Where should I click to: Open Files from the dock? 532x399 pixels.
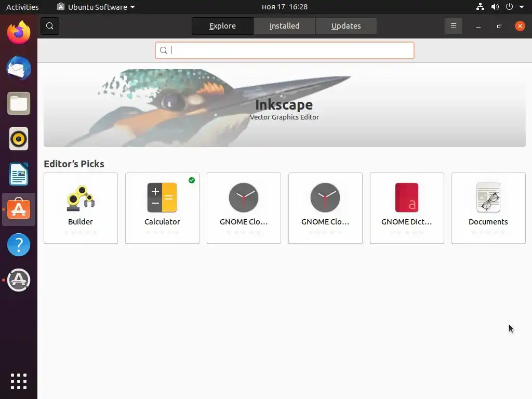(19, 103)
